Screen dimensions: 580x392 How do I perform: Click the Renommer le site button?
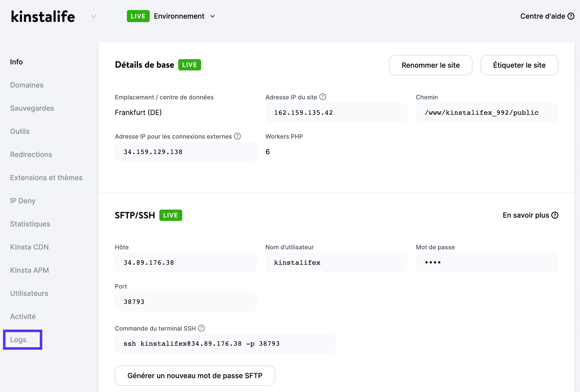(x=430, y=65)
